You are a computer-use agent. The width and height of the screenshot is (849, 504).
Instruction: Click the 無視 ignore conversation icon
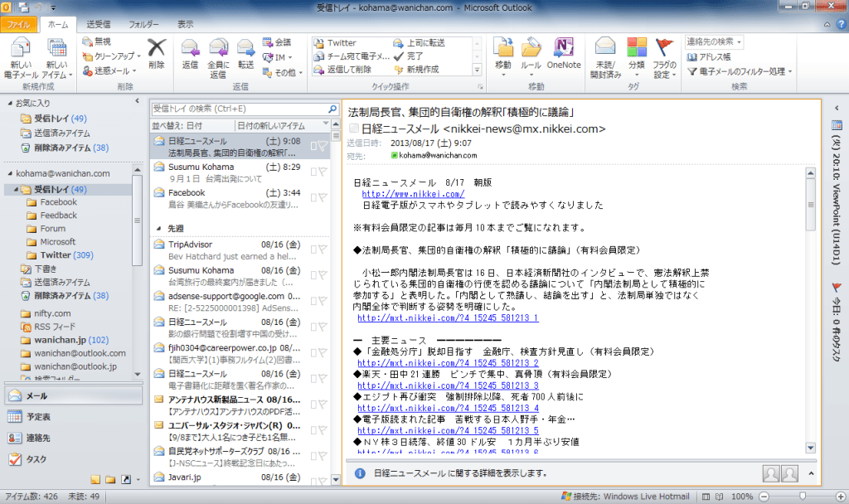87,41
